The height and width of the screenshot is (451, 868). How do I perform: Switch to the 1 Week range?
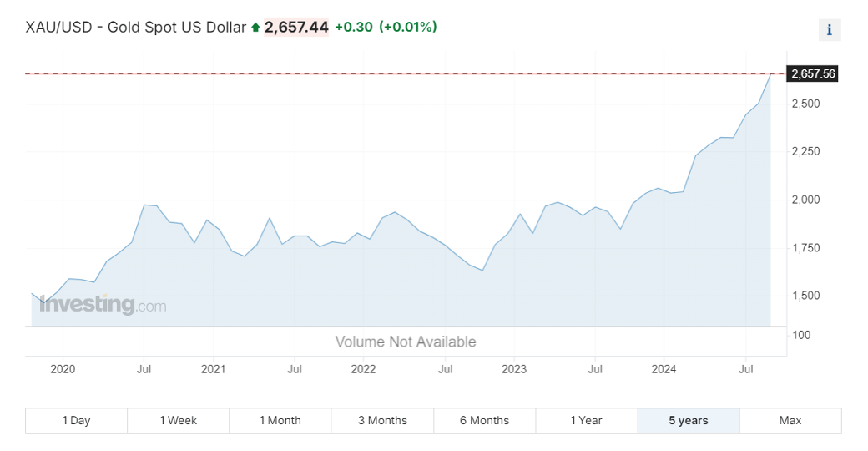tap(178, 421)
